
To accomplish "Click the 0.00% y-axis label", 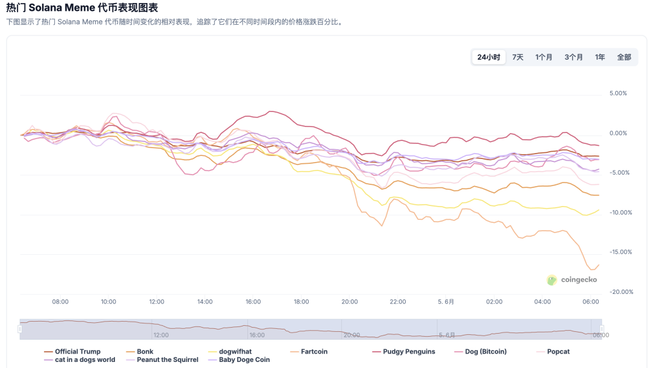I will [618, 133].
